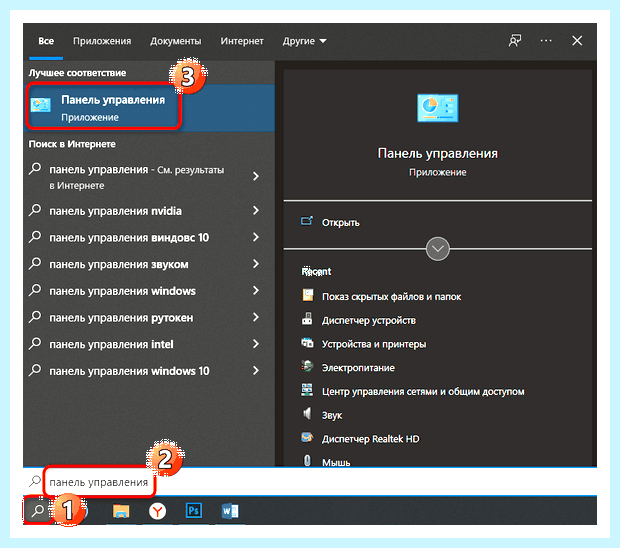Click the Электропитание icon
This screenshot has height=548, width=620.
click(307, 367)
